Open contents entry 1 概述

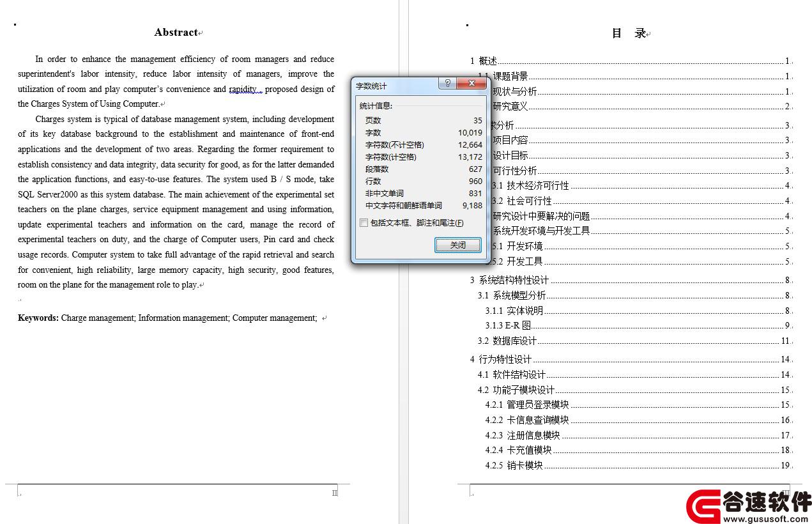630,61
